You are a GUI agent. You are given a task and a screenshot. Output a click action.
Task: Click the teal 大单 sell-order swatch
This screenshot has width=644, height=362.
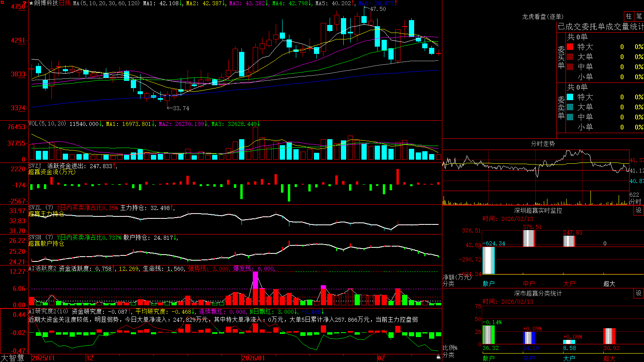[570, 107]
